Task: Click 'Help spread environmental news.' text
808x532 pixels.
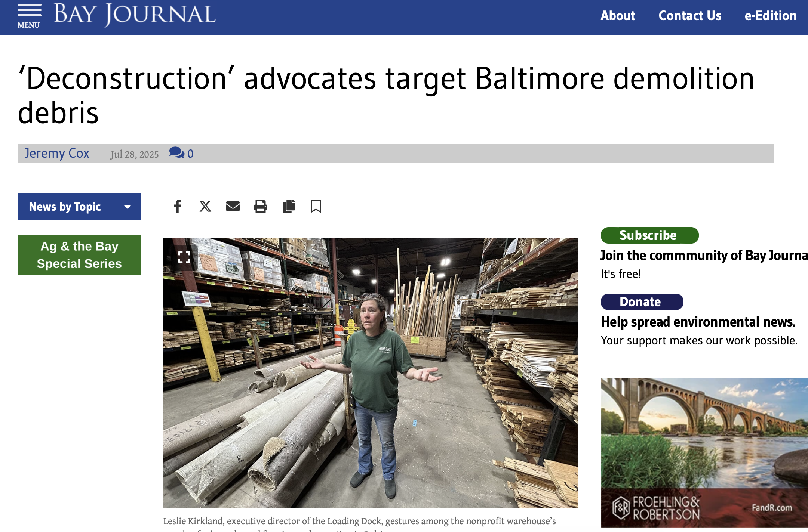Action: point(698,322)
